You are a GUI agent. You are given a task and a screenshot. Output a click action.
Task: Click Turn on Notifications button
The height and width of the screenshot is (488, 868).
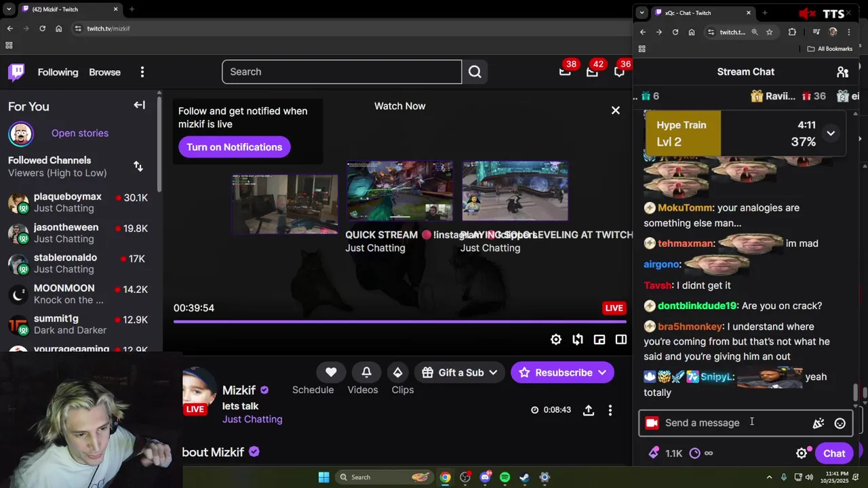[x=235, y=147]
